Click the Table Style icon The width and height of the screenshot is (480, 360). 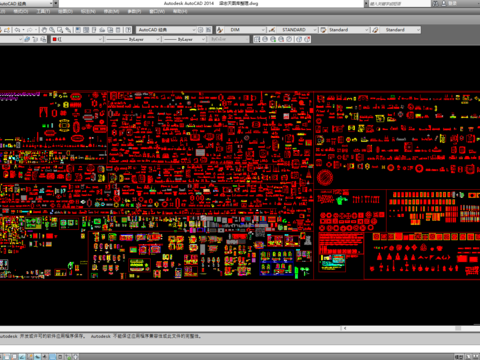(323, 30)
